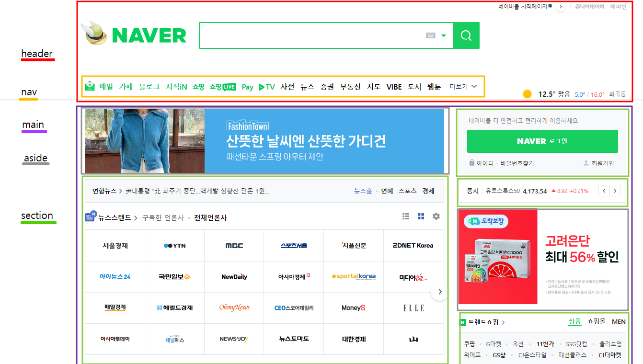Screen dimensions: 643x364
Task: Click the 트렌드쇼핑 green N icon
Action: click(463, 322)
